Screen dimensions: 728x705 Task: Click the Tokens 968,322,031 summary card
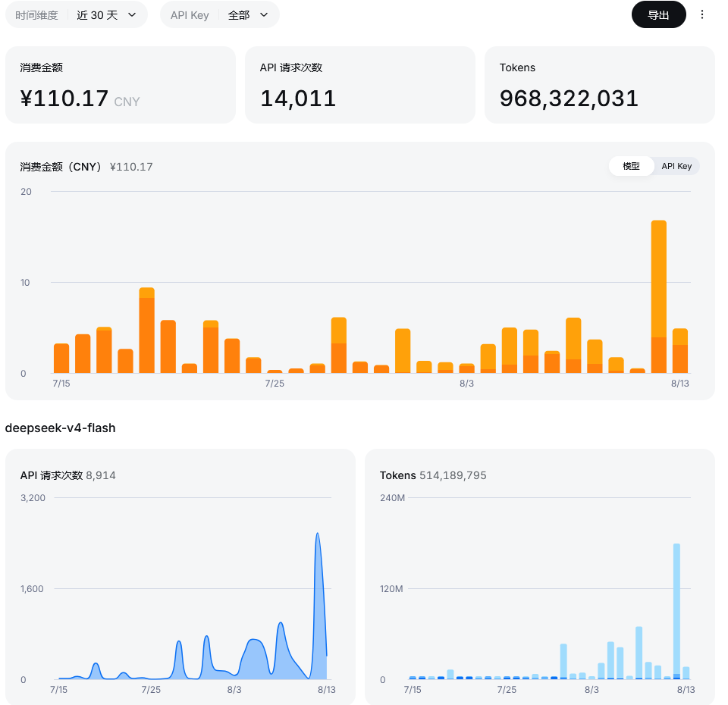[x=599, y=85]
